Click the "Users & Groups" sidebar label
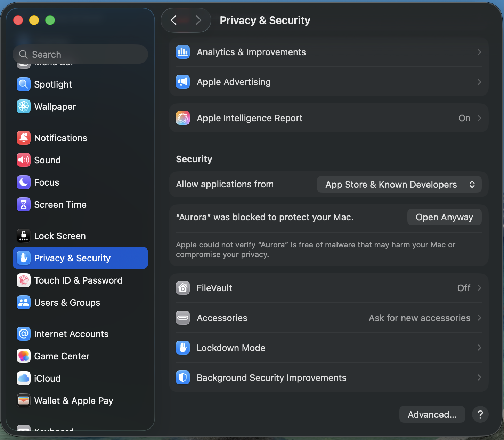The width and height of the screenshot is (504, 440). [67, 303]
